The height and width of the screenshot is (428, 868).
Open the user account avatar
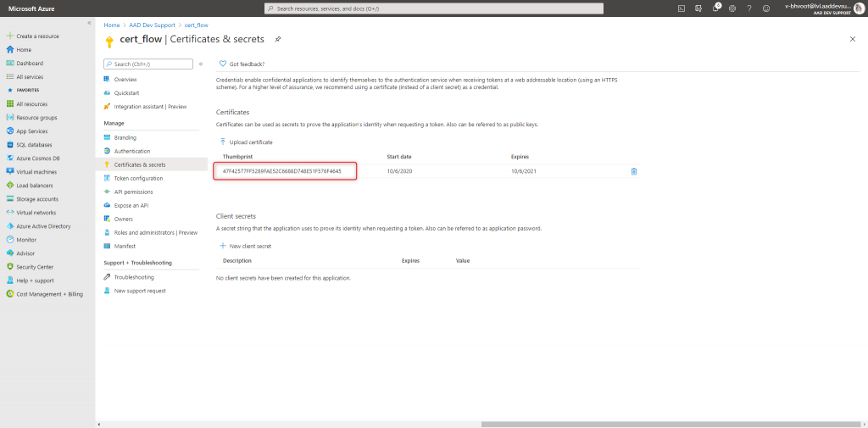860,8
